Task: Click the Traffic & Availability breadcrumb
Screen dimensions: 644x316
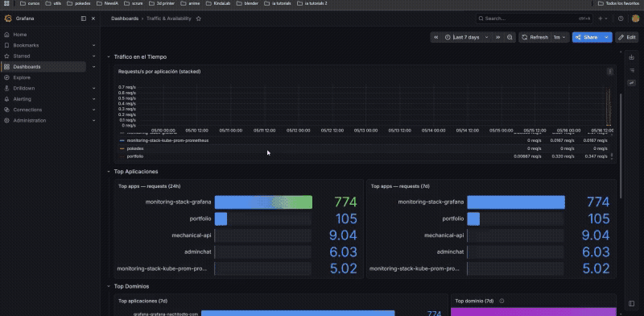Action: point(169,19)
